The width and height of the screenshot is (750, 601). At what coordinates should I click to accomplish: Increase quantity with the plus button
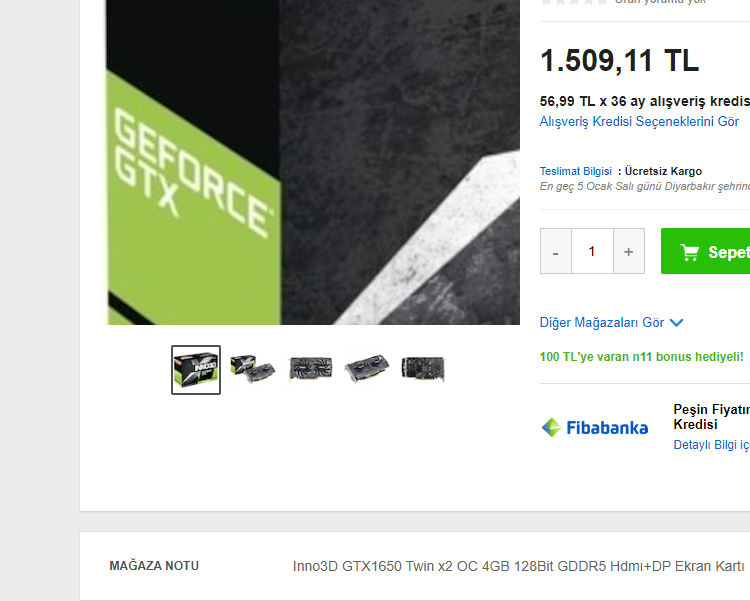[x=629, y=251]
